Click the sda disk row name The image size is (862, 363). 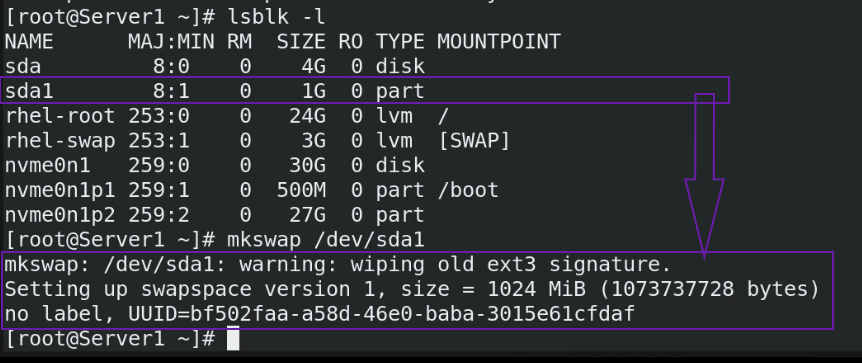(23, 66)
